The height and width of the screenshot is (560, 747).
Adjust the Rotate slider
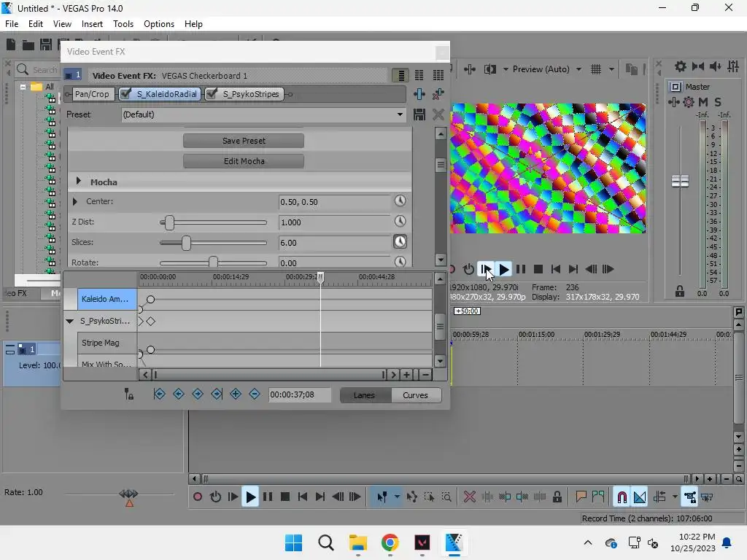(x=214, y=262)
